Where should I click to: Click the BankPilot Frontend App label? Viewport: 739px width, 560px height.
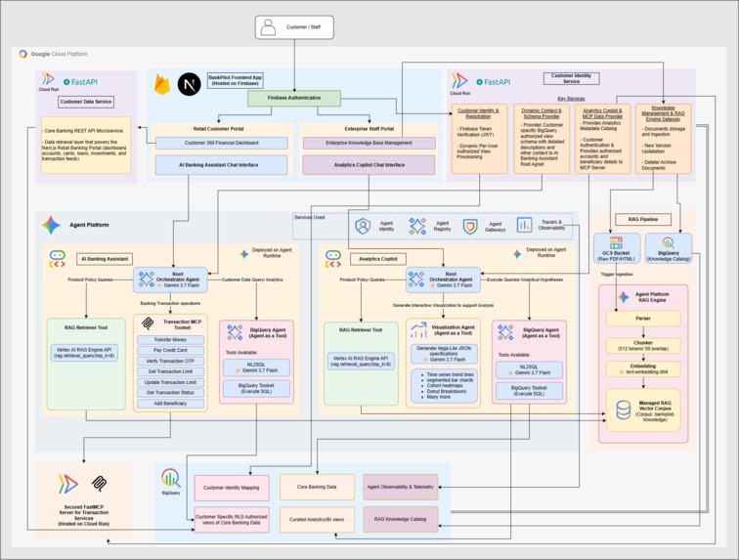tap(236, 80)
